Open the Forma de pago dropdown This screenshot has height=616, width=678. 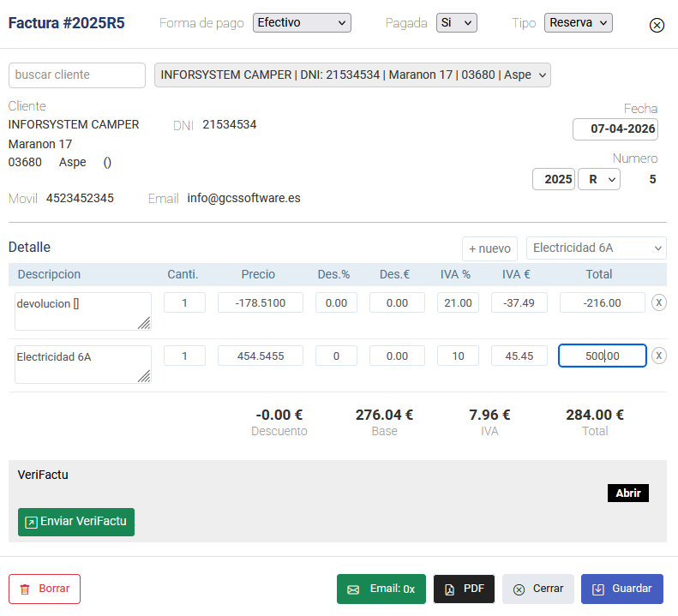[x=302, y=22]
